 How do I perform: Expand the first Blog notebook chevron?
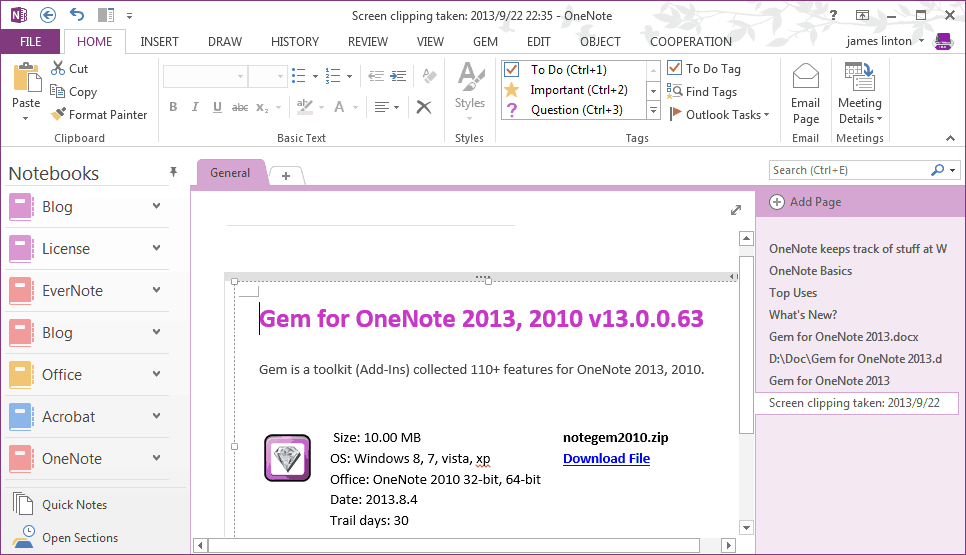156,206
